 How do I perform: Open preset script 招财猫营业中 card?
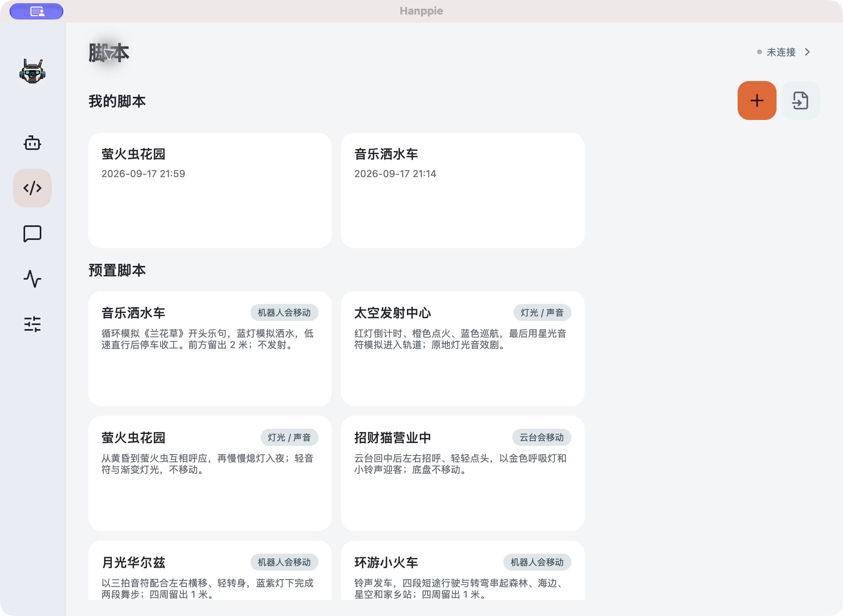(x=463, y=473)
